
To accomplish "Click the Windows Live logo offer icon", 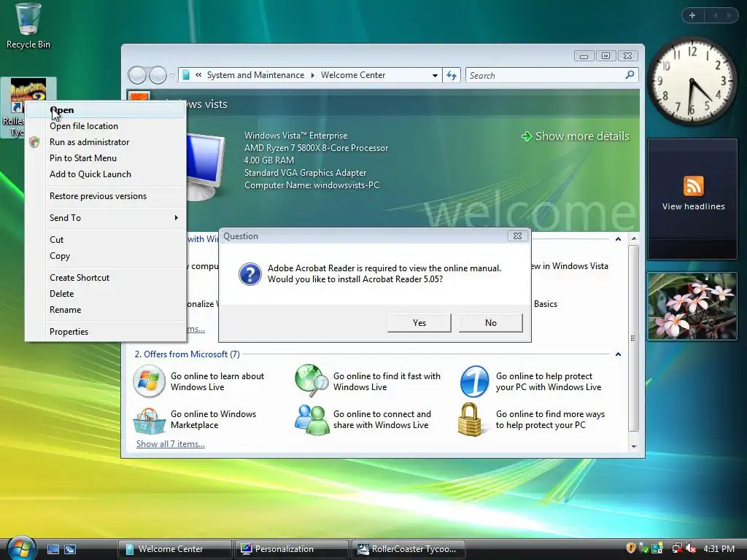I will 149,381.
